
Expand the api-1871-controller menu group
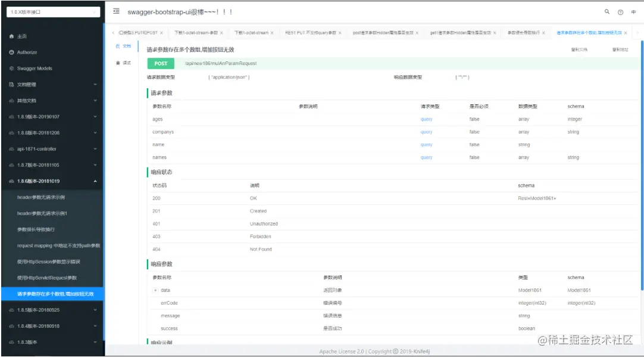pos(52,149)
